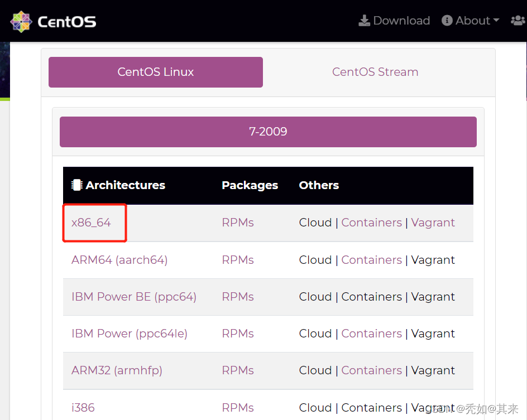Select the 7-2009 version button
The image size is (527, 420).
tap(268, 132)
